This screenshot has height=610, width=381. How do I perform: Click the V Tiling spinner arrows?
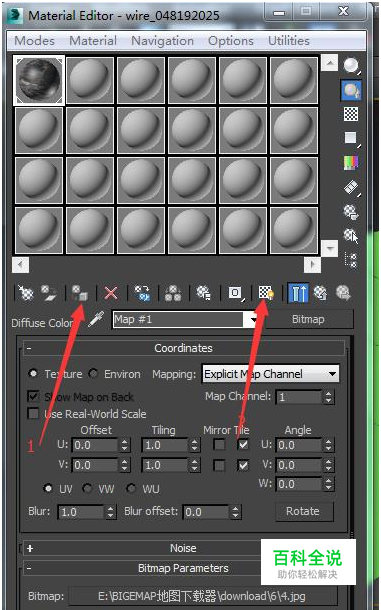coord(194,465)
